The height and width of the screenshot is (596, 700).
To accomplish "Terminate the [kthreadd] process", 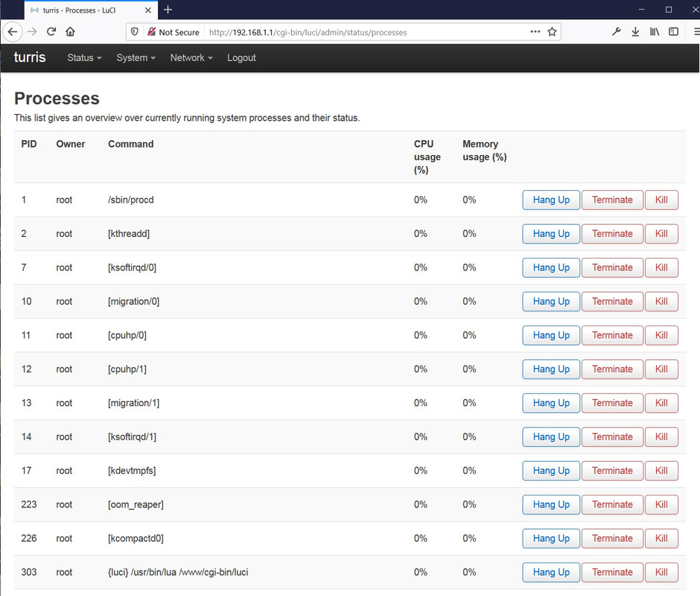I will [612, 234].
